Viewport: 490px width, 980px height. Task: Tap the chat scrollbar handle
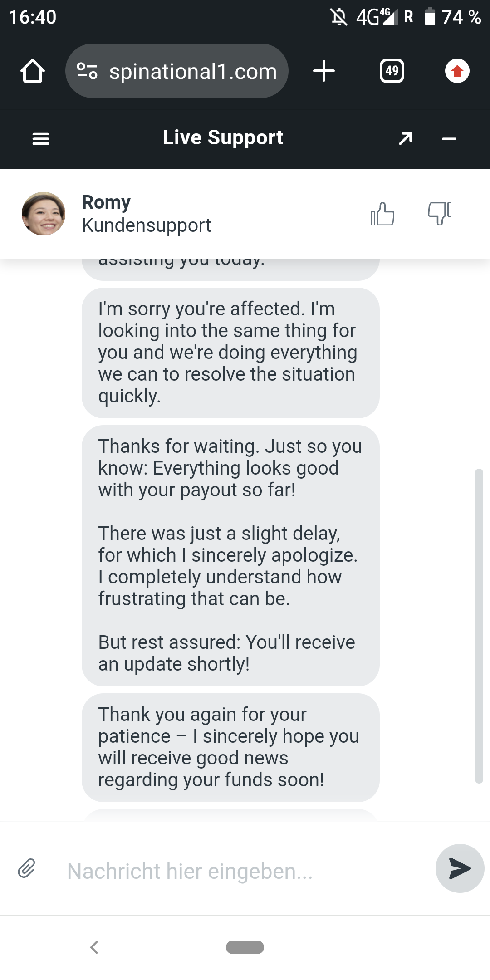click(x=479, y=626)
